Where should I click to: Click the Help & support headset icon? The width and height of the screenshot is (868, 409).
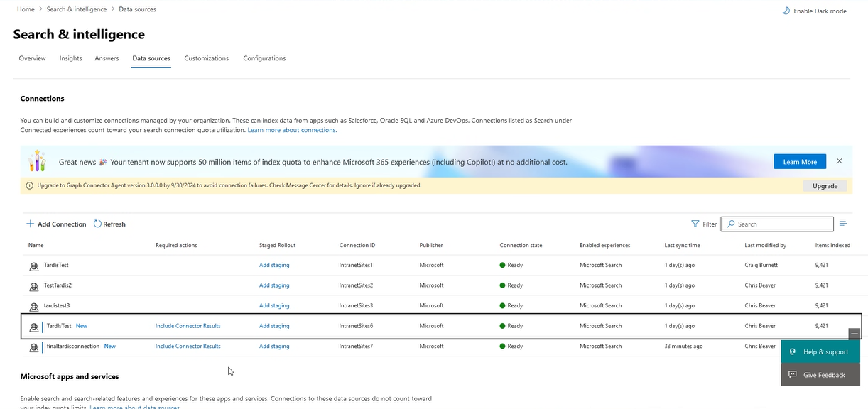pos(793,351)
